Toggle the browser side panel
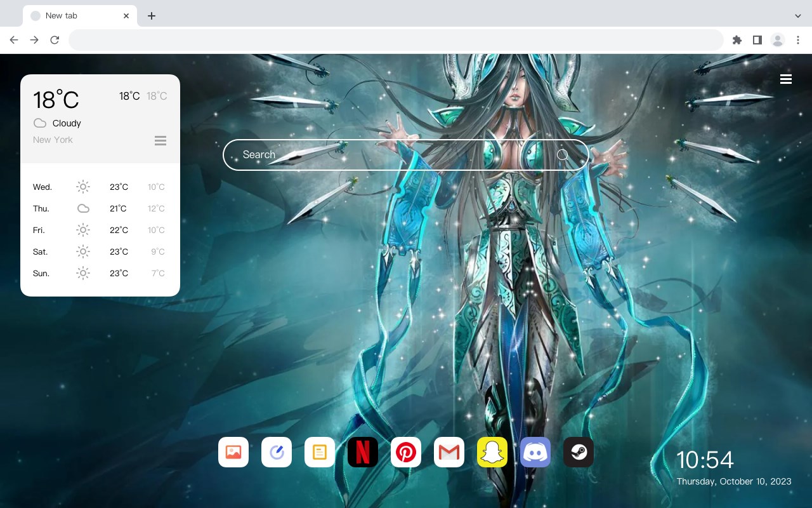The width and height of the screenshot is (812, 508). pos(757,40)
